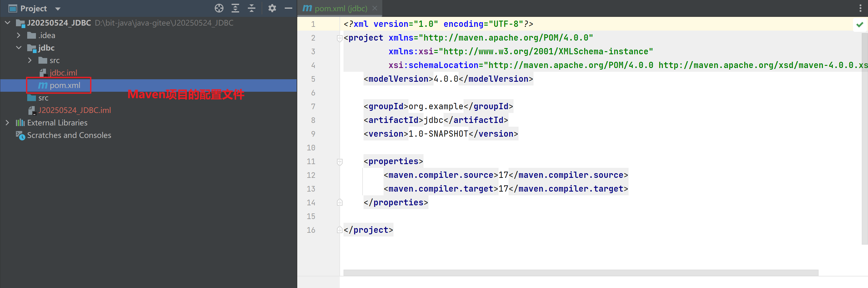Open the editor tabs options menu
Viewport: 868px width, 288px height.
coord(860,8)
